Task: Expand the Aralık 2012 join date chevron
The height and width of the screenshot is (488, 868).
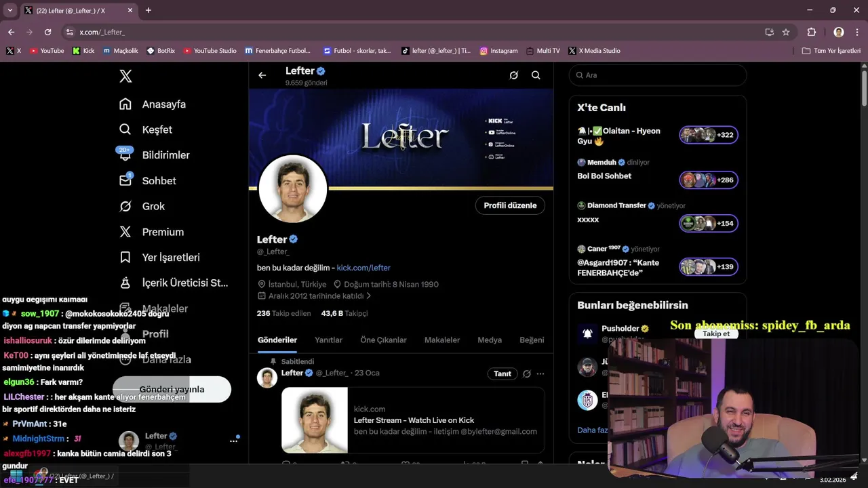Action: [x=369, y=296]
